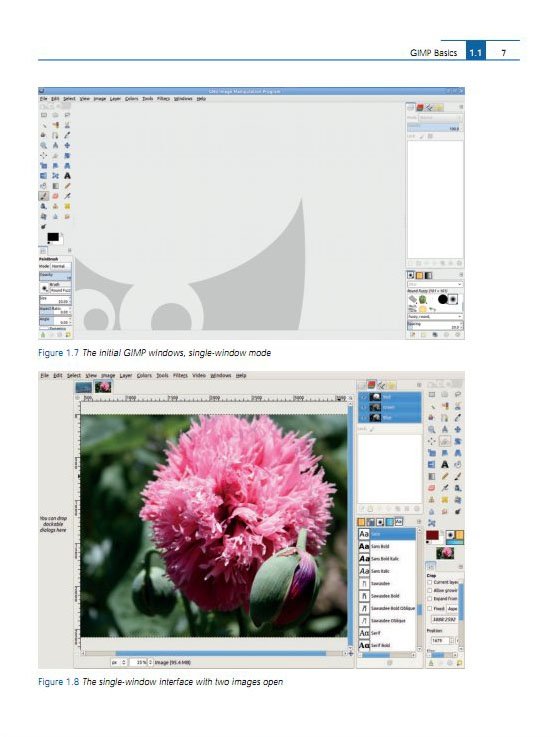This screenshot has height=737, width=557.
Task: Enable the Current layer only checkbox
Action: (x=430, y=582)
